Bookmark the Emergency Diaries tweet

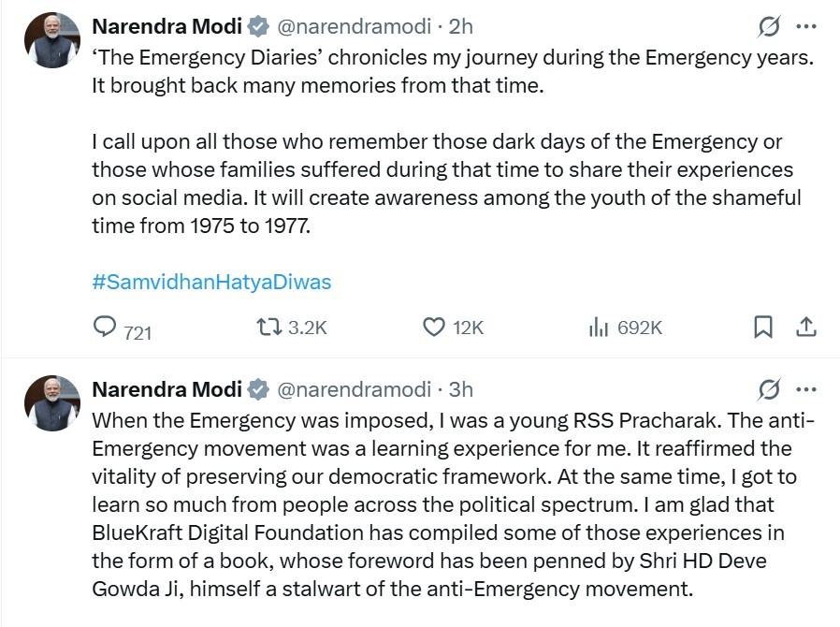[763, 327]
